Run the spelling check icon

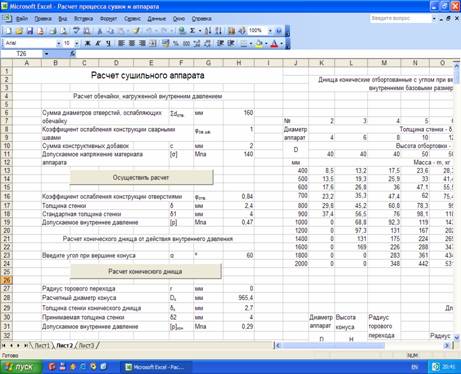tap(76, 31)
